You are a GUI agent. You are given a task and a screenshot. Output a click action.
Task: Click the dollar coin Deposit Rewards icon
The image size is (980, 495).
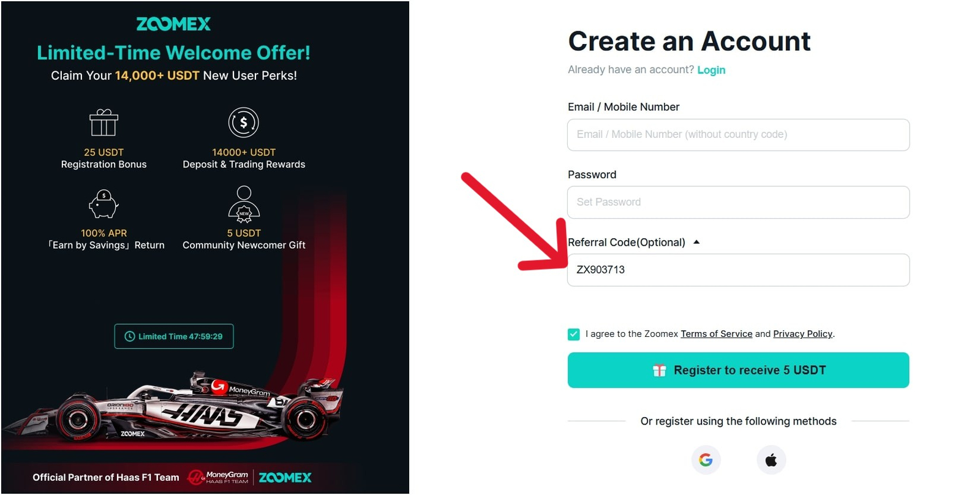(244, 123)
